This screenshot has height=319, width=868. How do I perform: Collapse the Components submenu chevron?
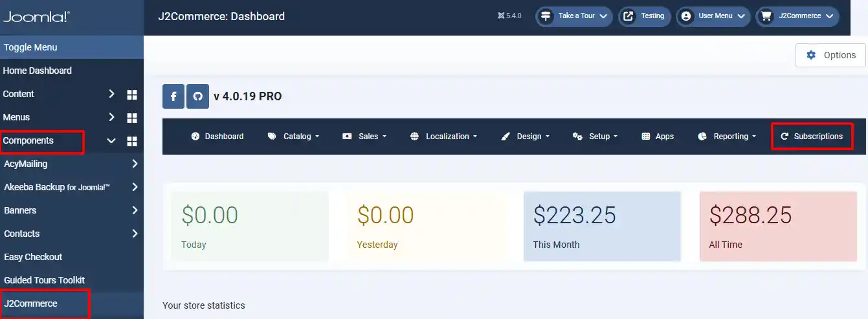click(x=111, y=140)
